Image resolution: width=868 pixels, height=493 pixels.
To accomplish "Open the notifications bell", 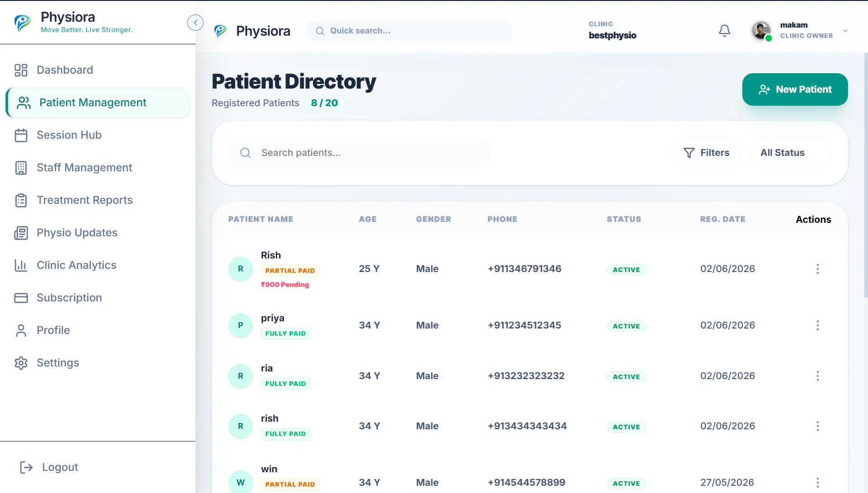I will pyautogui.click(x=725, y=31).
